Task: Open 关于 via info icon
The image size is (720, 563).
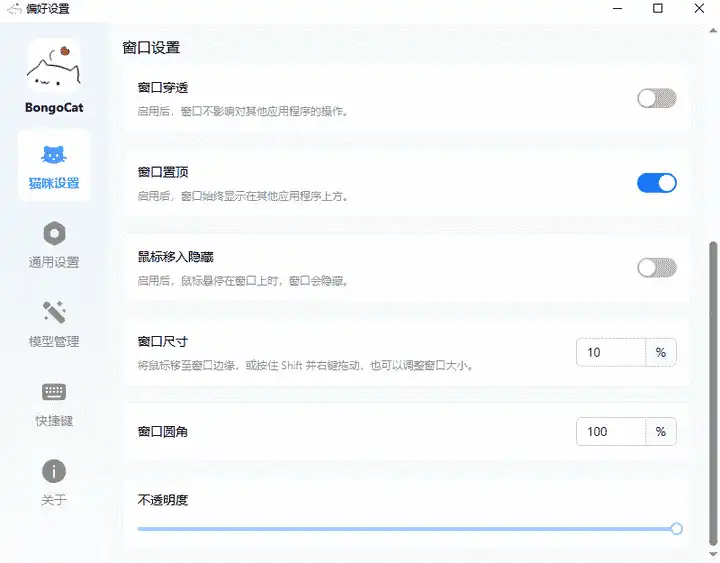Action: [54, 471]
